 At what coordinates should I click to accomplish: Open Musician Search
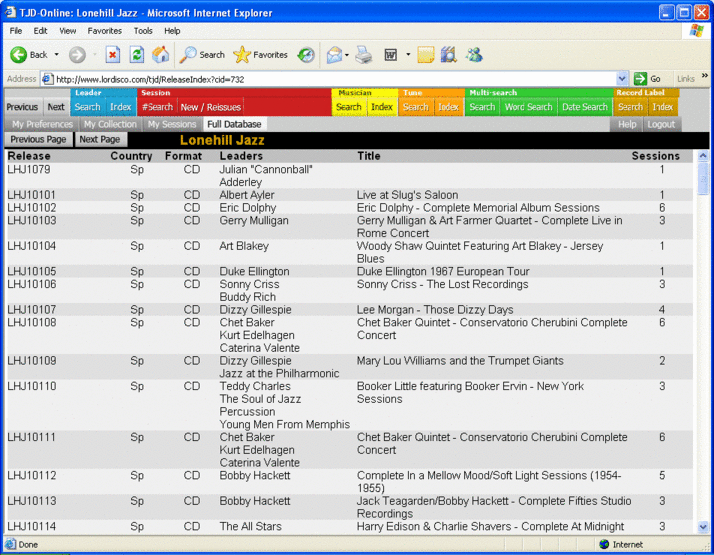point(349,107)
